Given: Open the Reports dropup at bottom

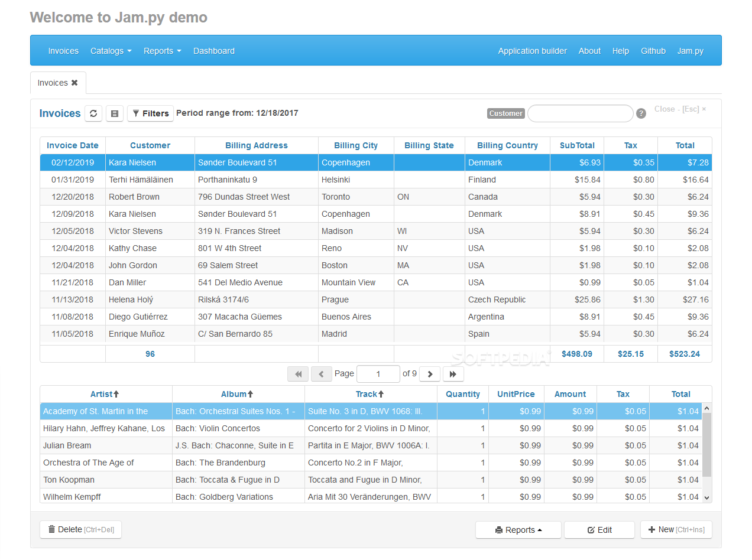Looking at the screenshot, I should coord(518,530).
